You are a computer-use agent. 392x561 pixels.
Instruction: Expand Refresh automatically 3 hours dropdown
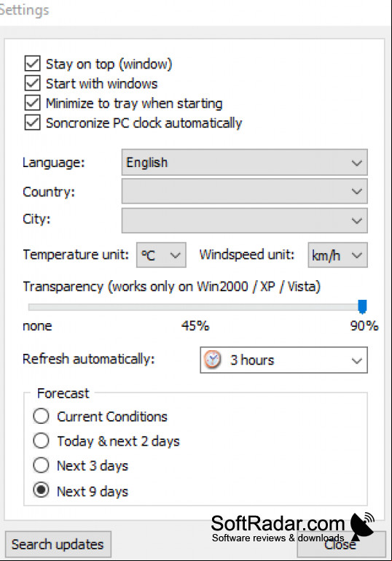tap(283, 360)
